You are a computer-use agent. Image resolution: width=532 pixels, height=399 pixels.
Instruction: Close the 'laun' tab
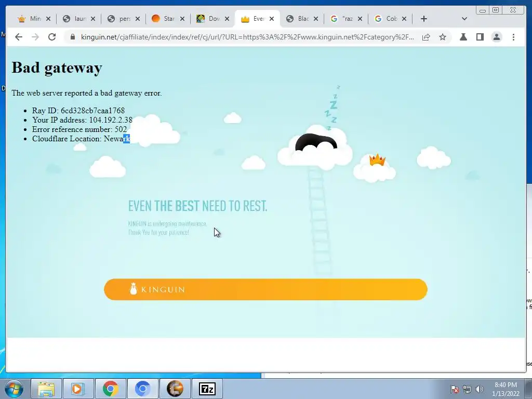pyautogui.click(x=93, y=19)
